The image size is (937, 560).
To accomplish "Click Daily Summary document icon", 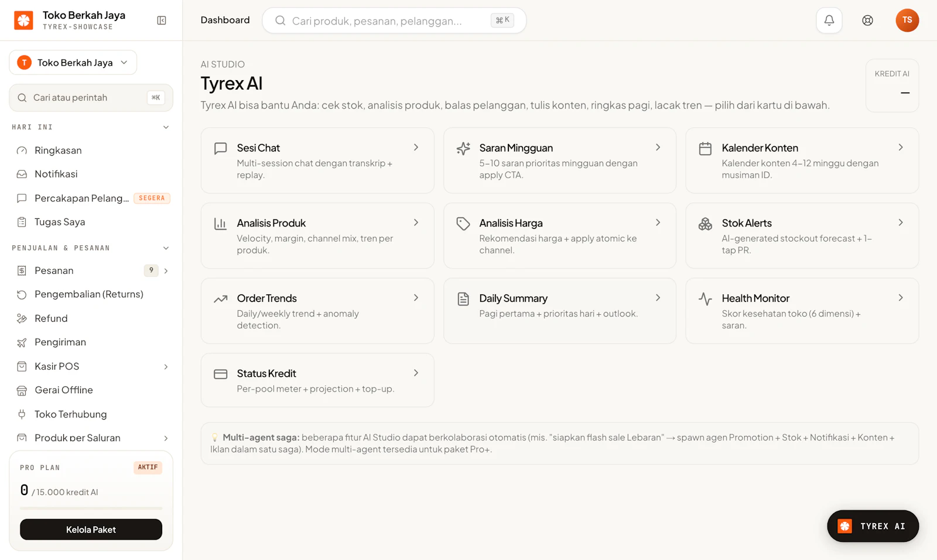I will 463,299.
